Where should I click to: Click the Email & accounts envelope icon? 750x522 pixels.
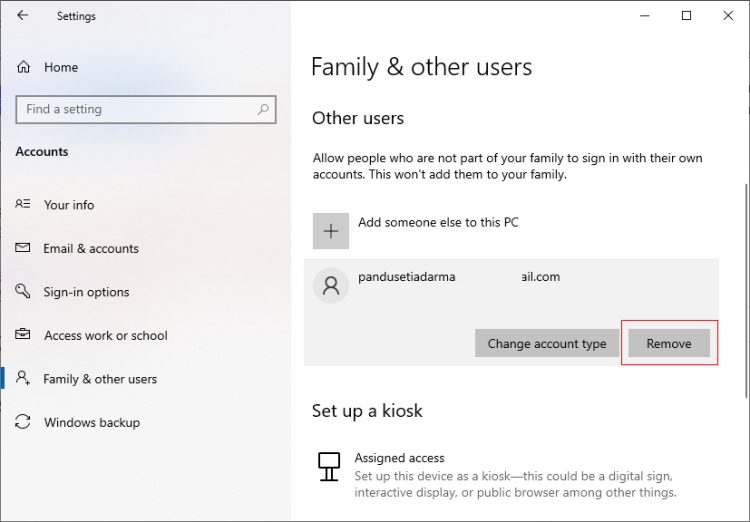click(x=23, y=248)
